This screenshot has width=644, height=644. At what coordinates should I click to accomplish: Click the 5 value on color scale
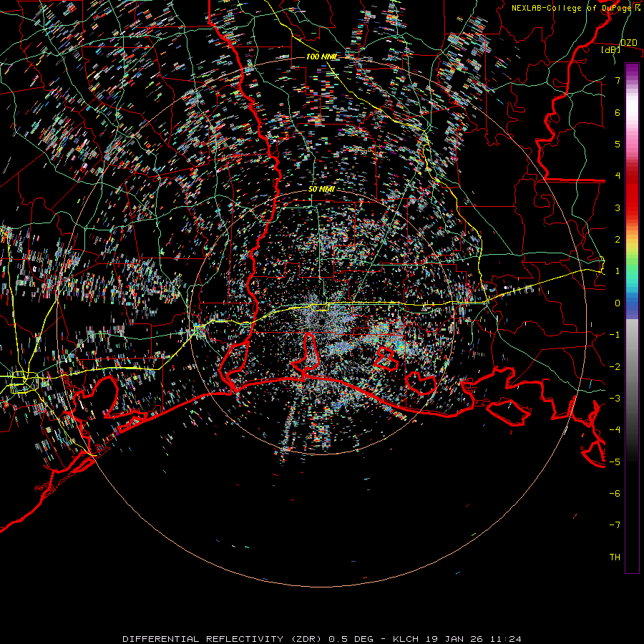pos(618,144)
